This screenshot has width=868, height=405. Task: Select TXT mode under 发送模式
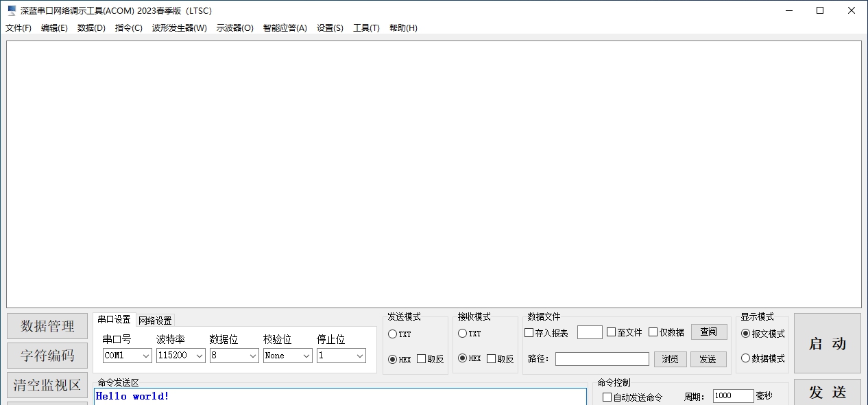click(x=391, y=334)
